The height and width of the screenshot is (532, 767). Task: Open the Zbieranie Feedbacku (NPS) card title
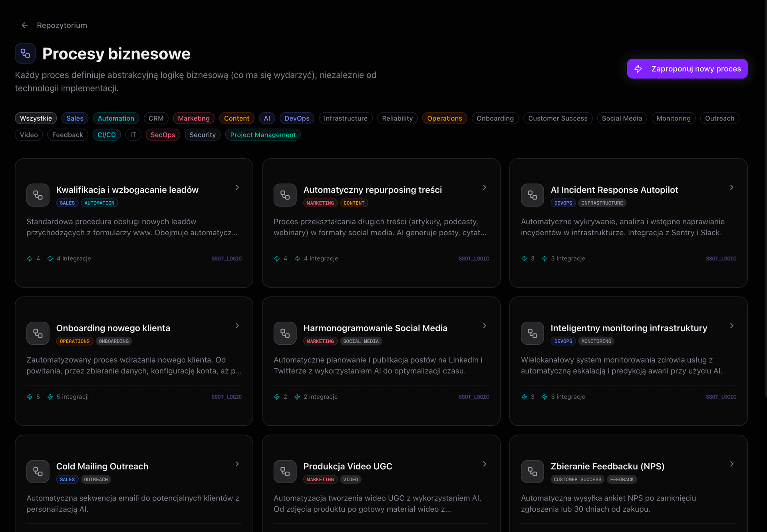pyautogui.click(x=607, y=466)
